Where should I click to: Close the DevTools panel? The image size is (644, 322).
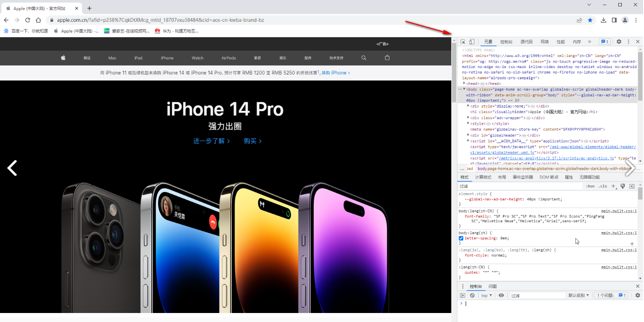[638, 42]
